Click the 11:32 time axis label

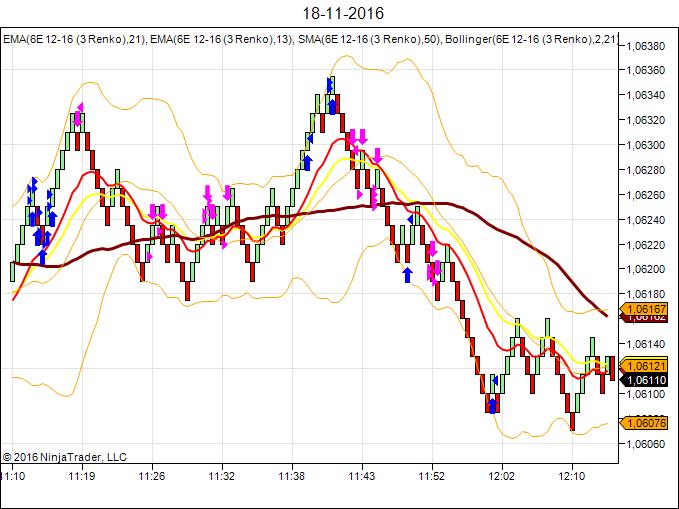[222, 477]
